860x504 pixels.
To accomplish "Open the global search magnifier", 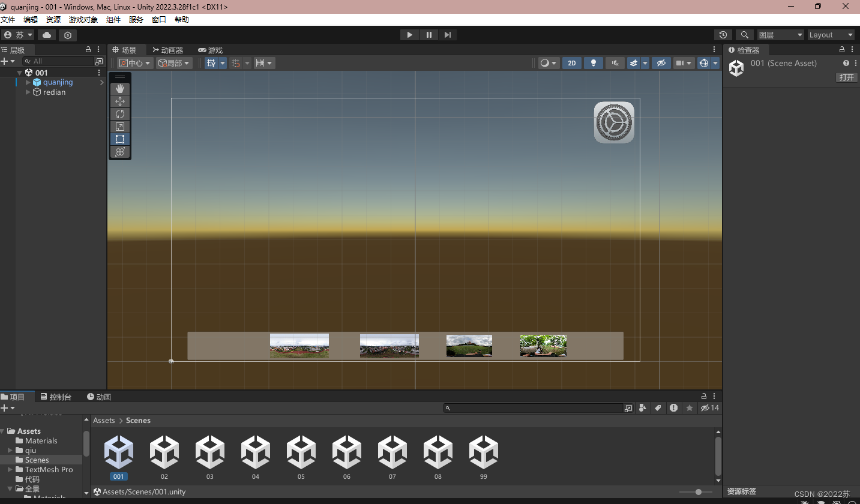I will [745, 35].
